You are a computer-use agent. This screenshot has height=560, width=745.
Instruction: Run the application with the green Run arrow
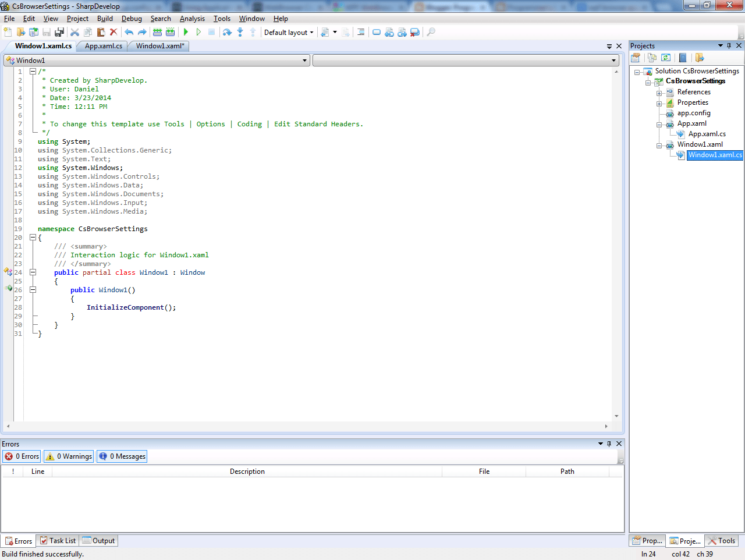click(x=186, y=32)
